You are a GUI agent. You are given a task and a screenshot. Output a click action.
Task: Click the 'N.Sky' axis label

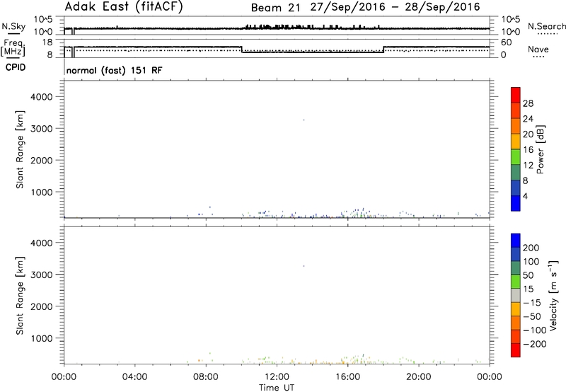click(13, 26)
